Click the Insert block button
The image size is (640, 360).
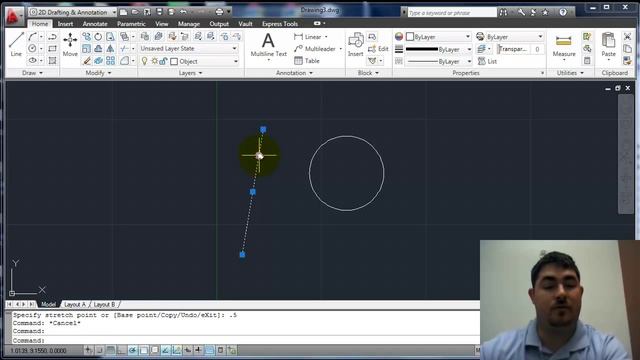[x=356, y=44]
